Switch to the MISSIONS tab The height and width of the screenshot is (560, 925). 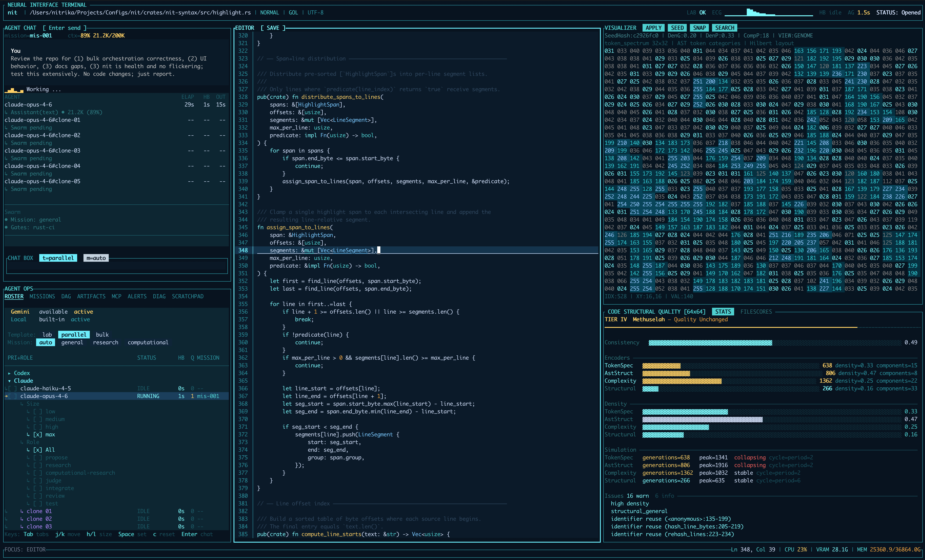[x=42, y=296]
